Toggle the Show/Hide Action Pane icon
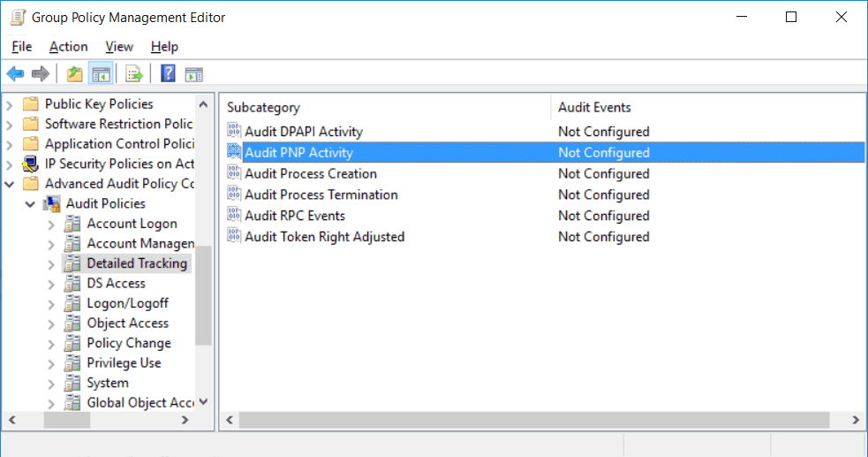Viewport: 868px width, 457px height. (193, 73)
